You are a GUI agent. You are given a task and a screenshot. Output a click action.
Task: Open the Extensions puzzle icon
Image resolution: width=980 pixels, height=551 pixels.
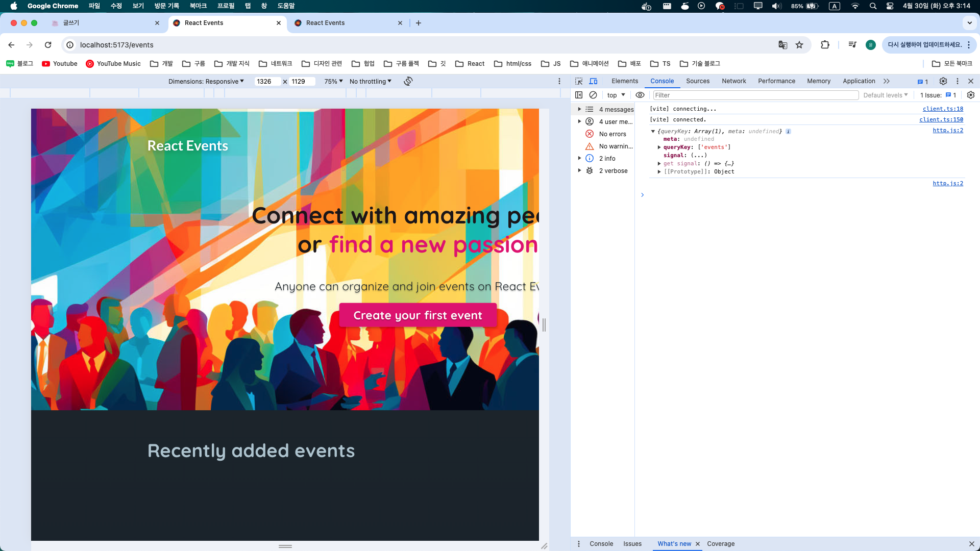pyautogui.click(x=825, y=45)
